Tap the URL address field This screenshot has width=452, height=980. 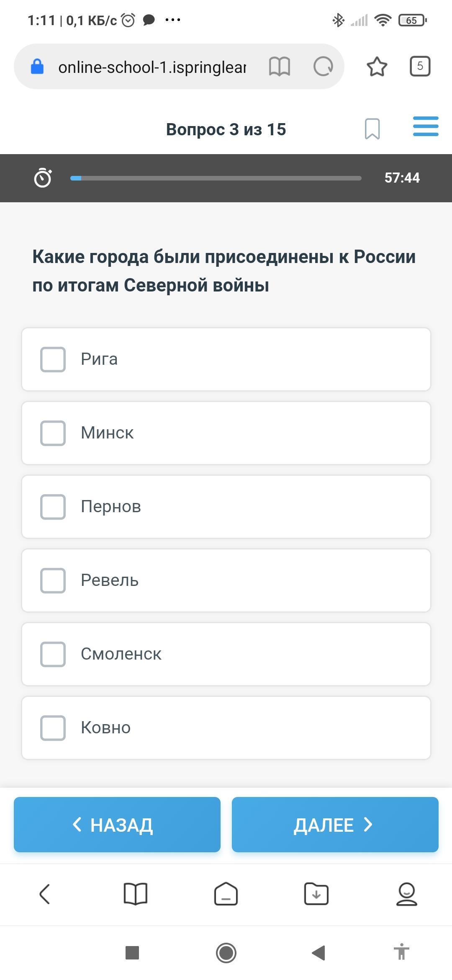click(x=152, y=67)
